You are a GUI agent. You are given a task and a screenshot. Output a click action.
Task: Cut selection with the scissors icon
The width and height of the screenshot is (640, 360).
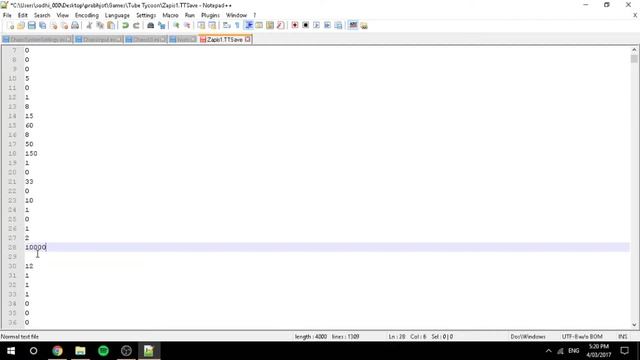89,26
